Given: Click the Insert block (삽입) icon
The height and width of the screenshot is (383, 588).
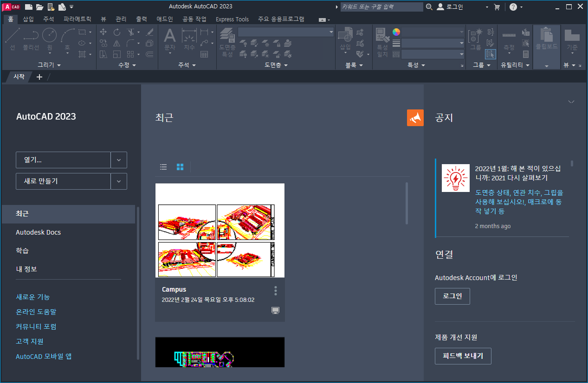Looking at the screenshot, I should [345, 39].
